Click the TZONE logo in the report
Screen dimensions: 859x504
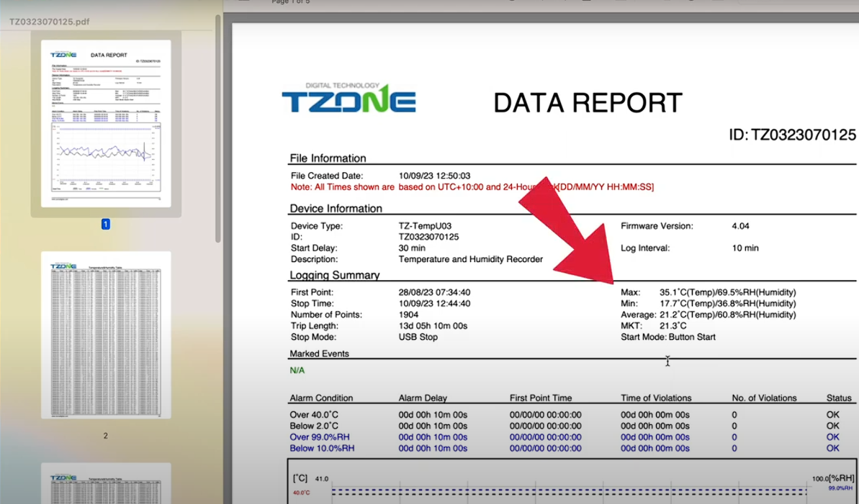(x=348, y=98)
